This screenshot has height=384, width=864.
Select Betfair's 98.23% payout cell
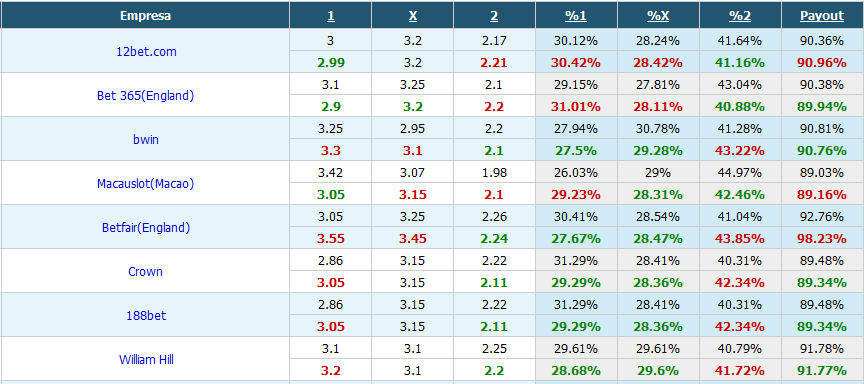pos(823,239)
